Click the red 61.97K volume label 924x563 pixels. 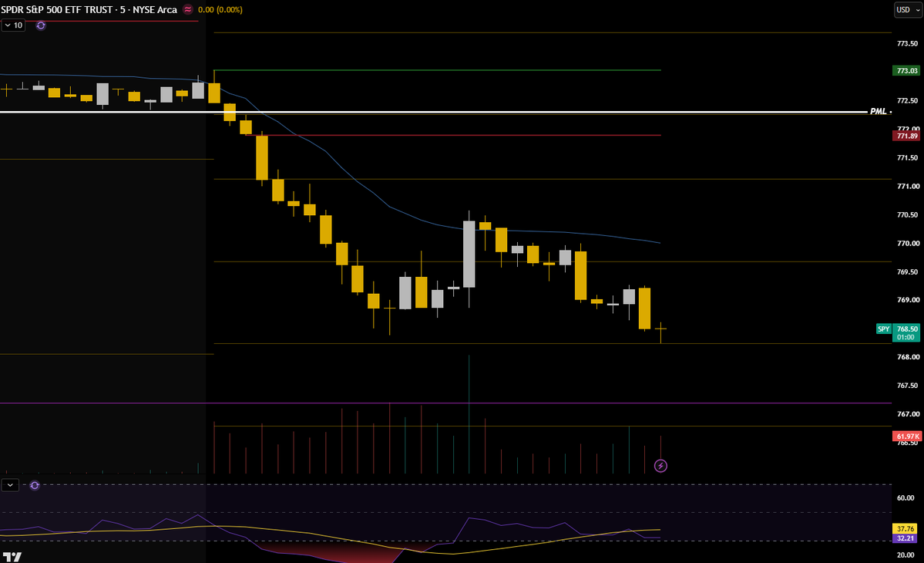(906, 437)
